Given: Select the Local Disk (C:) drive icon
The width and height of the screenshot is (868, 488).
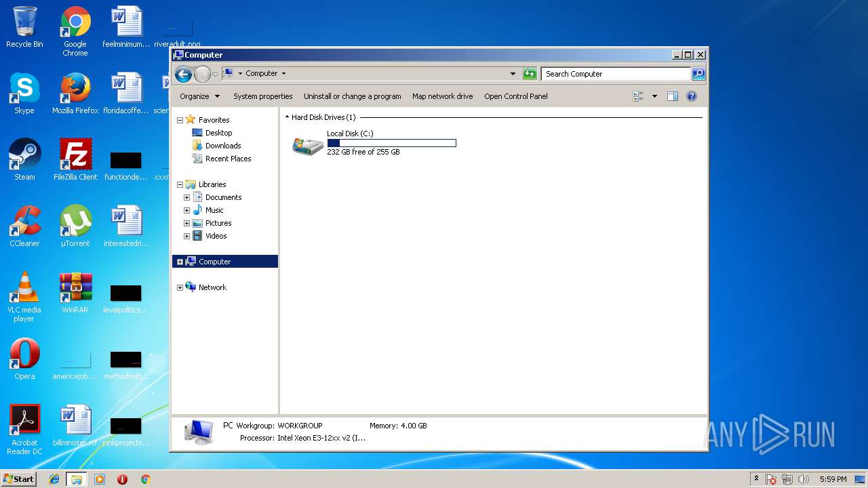Looking at the screenshot, I should [308, 145].
